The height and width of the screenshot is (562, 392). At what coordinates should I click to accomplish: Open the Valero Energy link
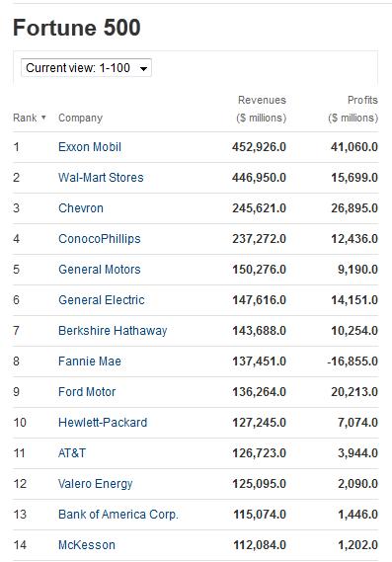click(x=96, y=484)
